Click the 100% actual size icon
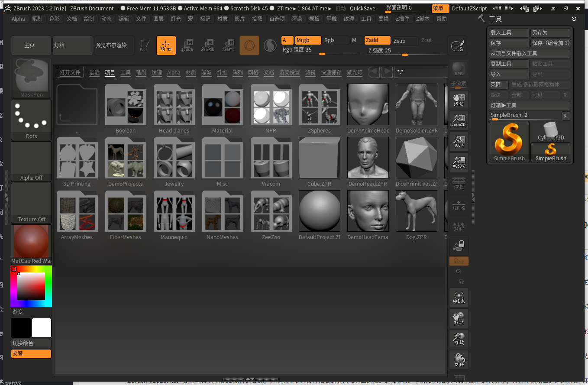Image resolution: width=588 pixels, height=385 pixels. pyautogui.click(x=459, y=141)
